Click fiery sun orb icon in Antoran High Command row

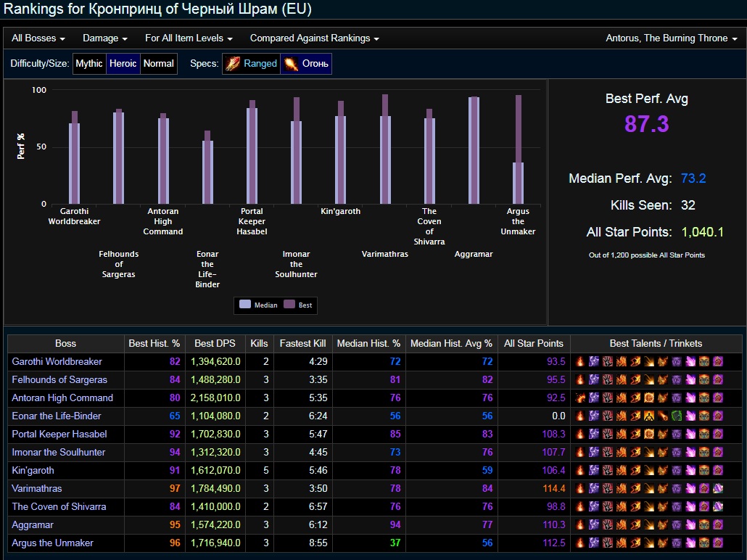pos(649,398)
